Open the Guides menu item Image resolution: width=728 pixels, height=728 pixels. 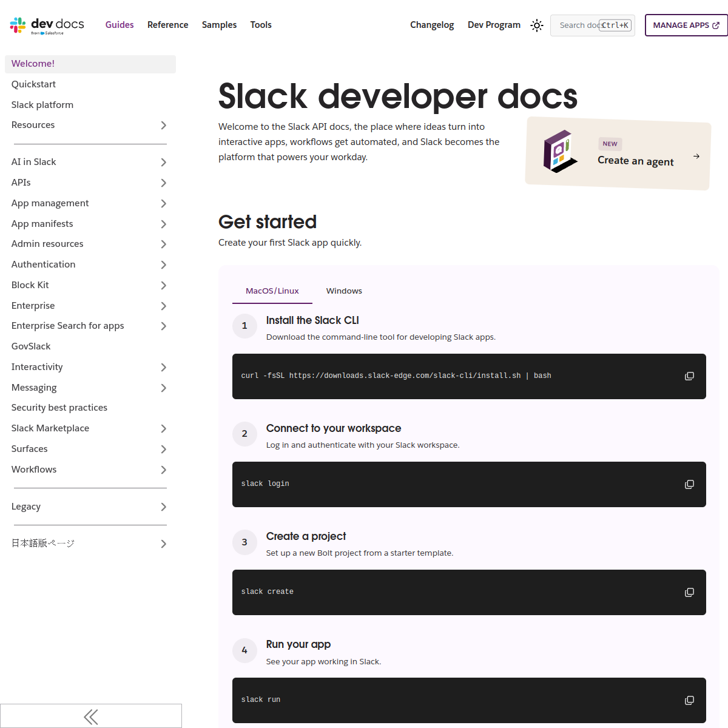120,25
